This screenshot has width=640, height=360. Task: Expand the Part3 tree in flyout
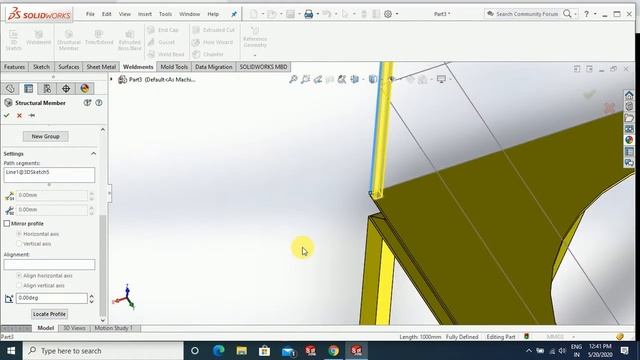coord(111,79)
